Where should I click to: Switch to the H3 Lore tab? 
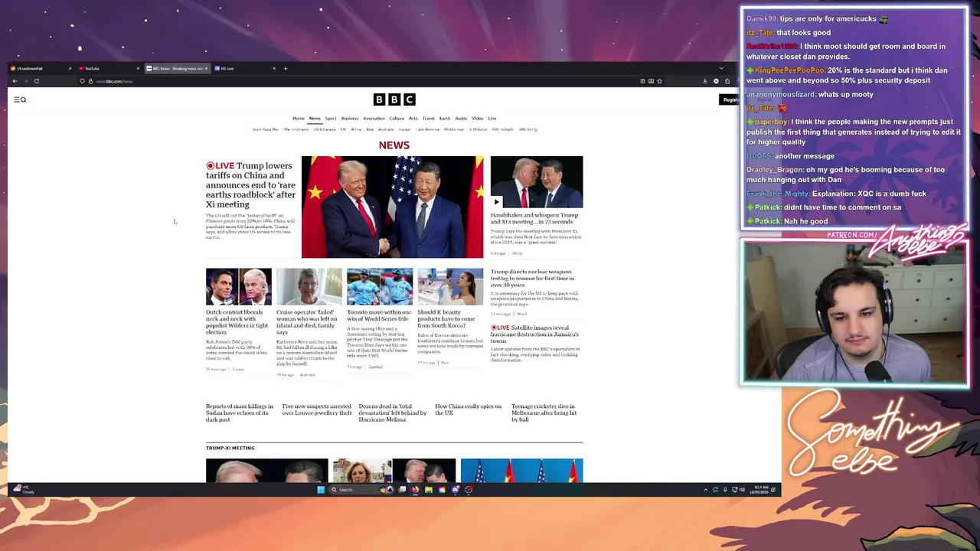[x=245, y=69]
